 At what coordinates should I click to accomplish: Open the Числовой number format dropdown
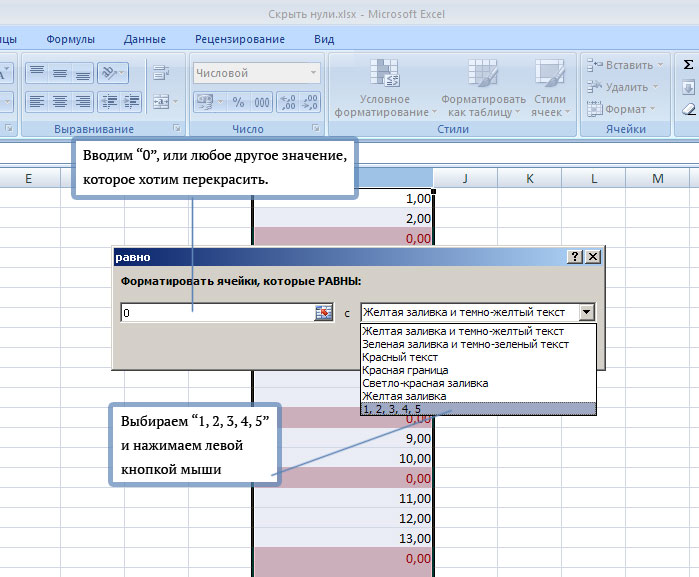click(x=313, y=73)
